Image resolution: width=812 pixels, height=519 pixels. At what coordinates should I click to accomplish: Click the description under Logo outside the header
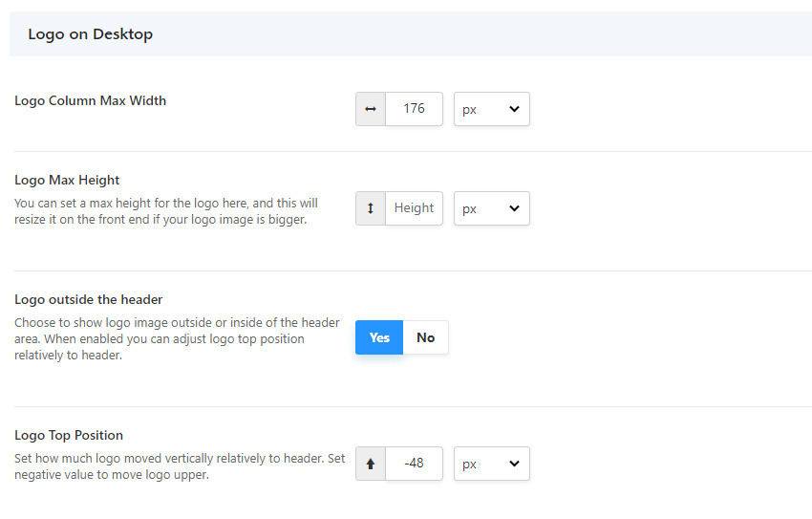(177, 338)
